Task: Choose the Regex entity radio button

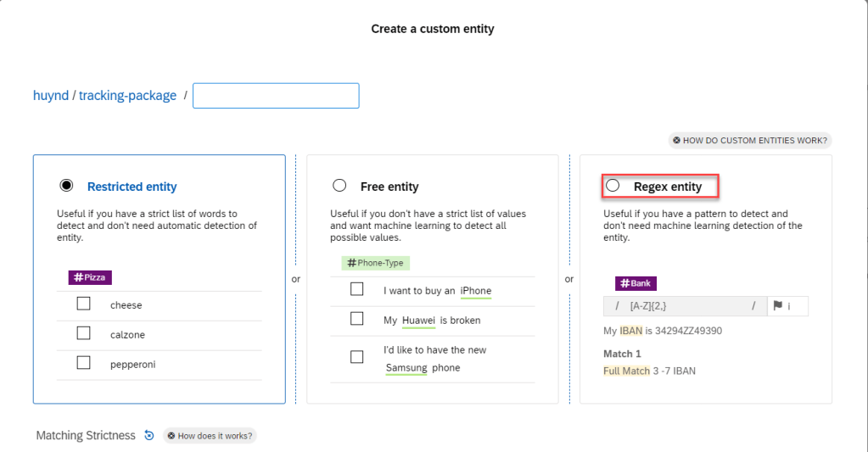Action: [613, 186]
